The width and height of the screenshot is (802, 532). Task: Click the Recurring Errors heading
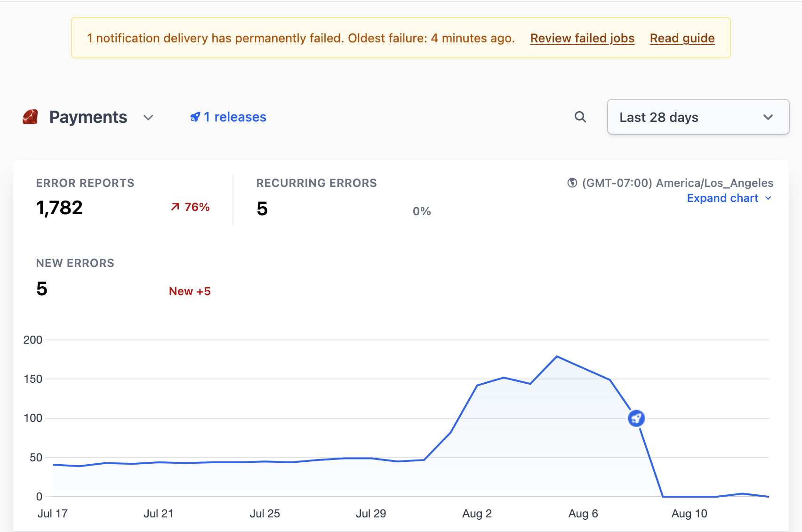pyautogui.click(x=316, y=183)
